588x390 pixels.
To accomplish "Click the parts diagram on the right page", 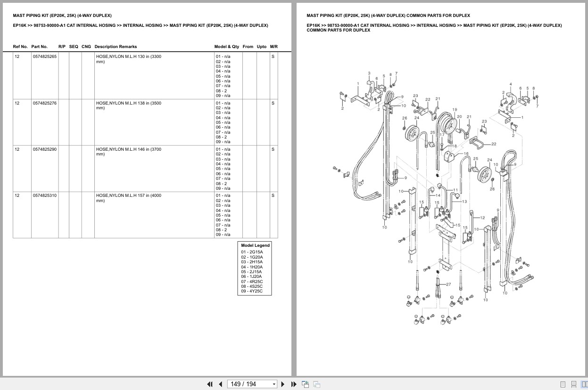I will pos(436,198).
